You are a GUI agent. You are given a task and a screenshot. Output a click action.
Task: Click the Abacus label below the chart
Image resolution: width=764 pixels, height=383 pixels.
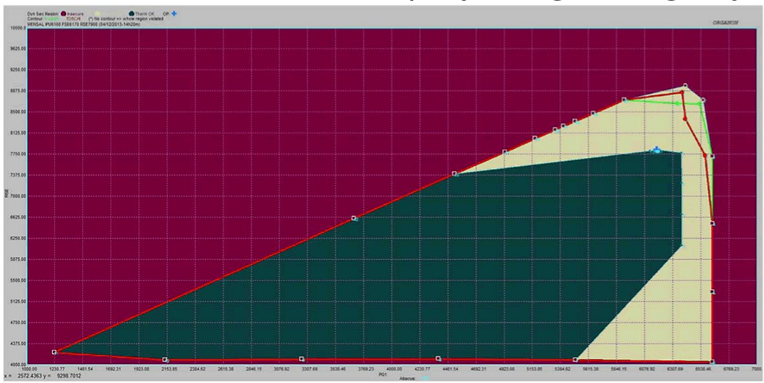pos(407,378)
